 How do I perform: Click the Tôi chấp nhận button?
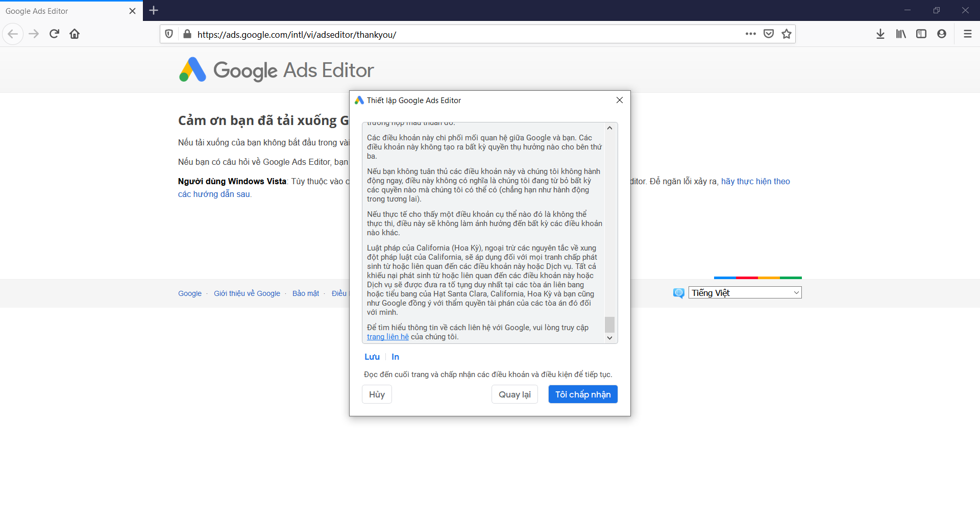coord(583,394)
